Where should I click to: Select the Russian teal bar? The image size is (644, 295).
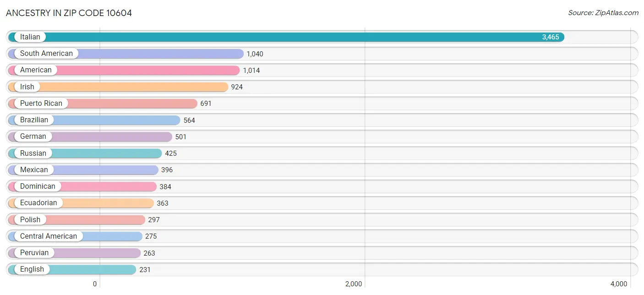[x=110, y=153]
